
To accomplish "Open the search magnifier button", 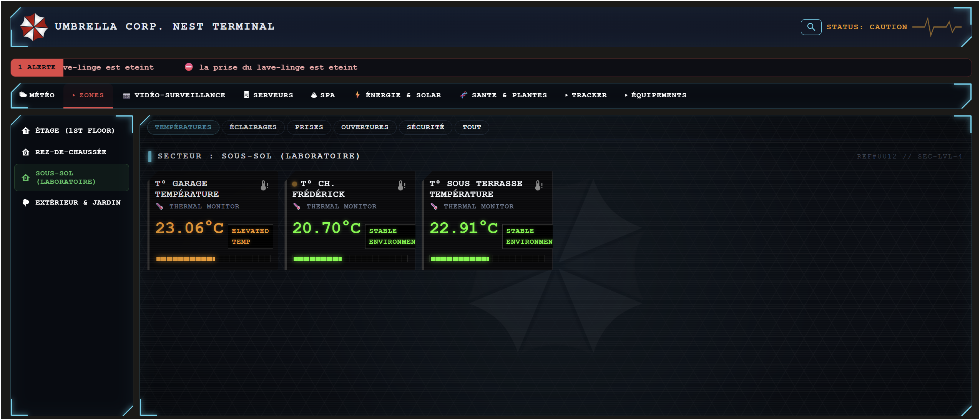I will click(811, 27).
